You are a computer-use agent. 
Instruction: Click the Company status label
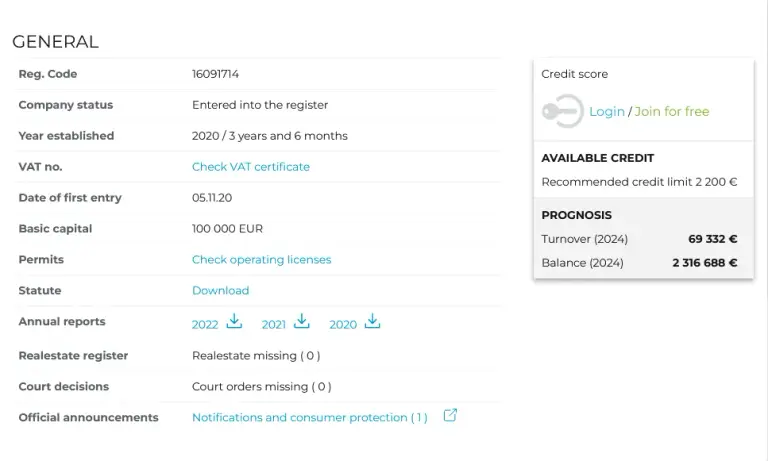tap(66, 105)
